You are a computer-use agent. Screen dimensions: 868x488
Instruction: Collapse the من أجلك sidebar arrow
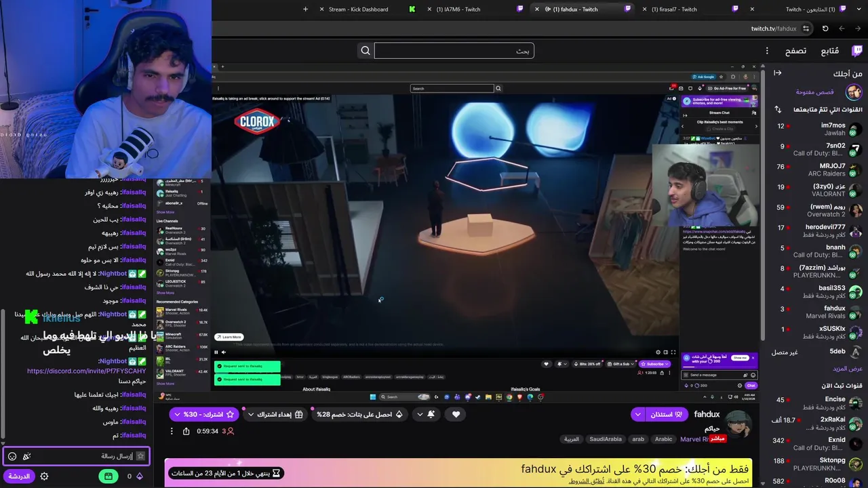coord(778,73)
